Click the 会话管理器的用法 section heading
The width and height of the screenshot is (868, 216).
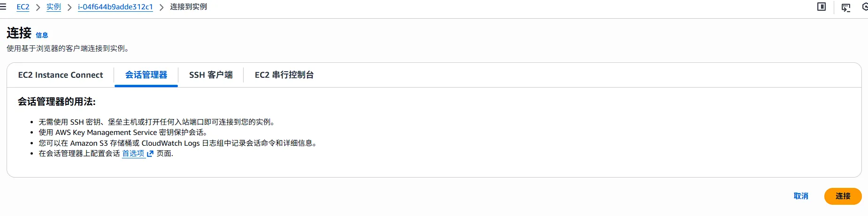pyautogui.click(x=57, y=102)
